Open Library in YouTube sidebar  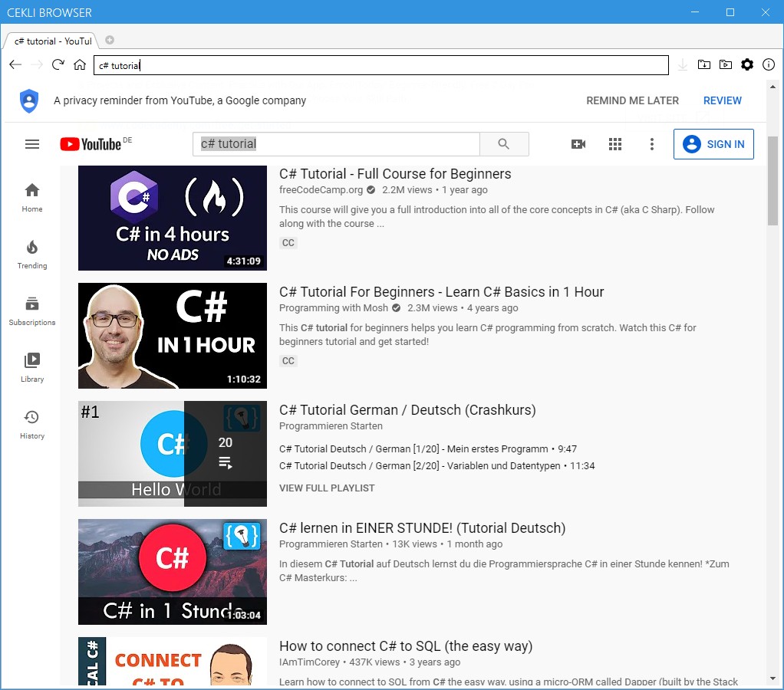[32, 368]
